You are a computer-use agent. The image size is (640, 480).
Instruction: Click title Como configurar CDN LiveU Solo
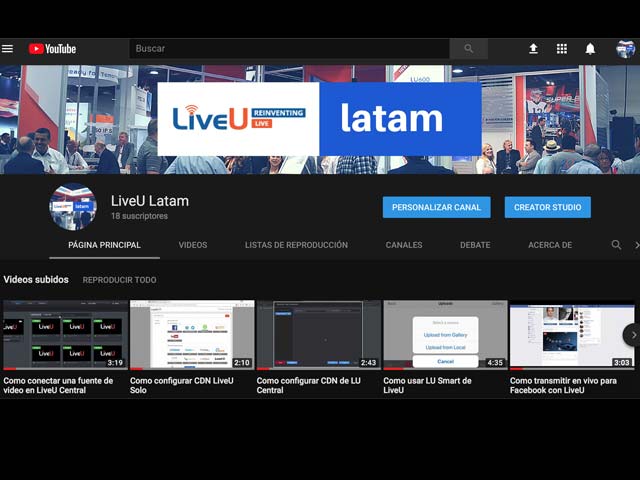182,385
